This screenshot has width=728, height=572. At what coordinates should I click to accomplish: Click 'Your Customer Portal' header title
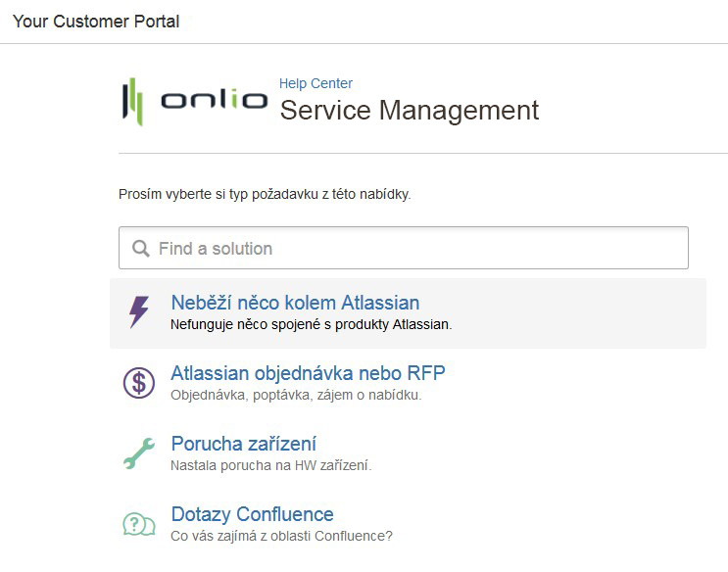tap(96, 22)
